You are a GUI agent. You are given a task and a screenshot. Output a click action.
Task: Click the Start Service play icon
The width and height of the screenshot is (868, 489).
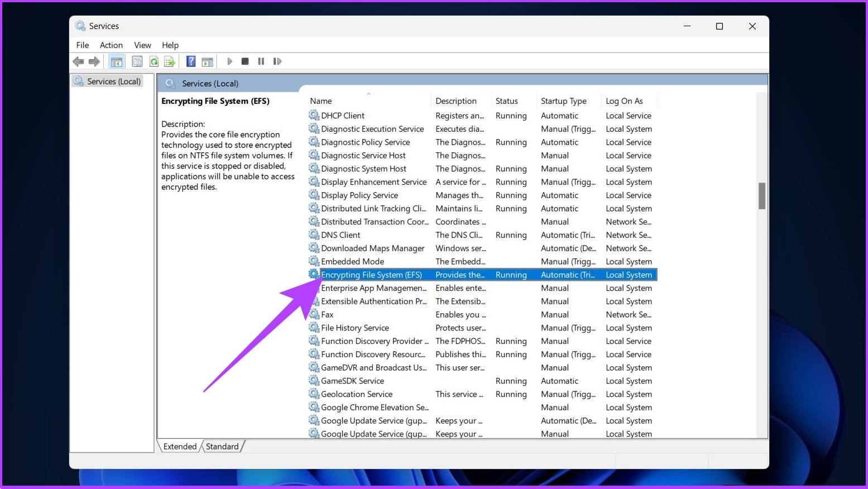coord(229,61)
